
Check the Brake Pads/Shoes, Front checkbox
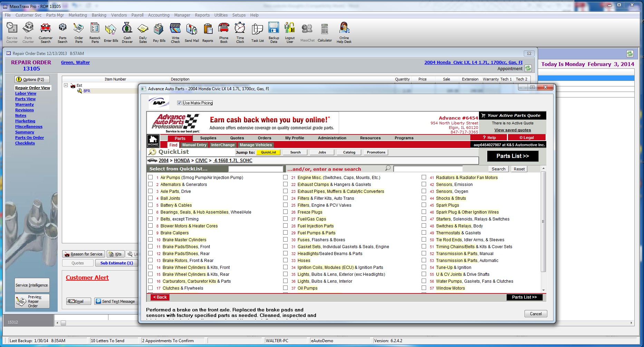point(151,246)
